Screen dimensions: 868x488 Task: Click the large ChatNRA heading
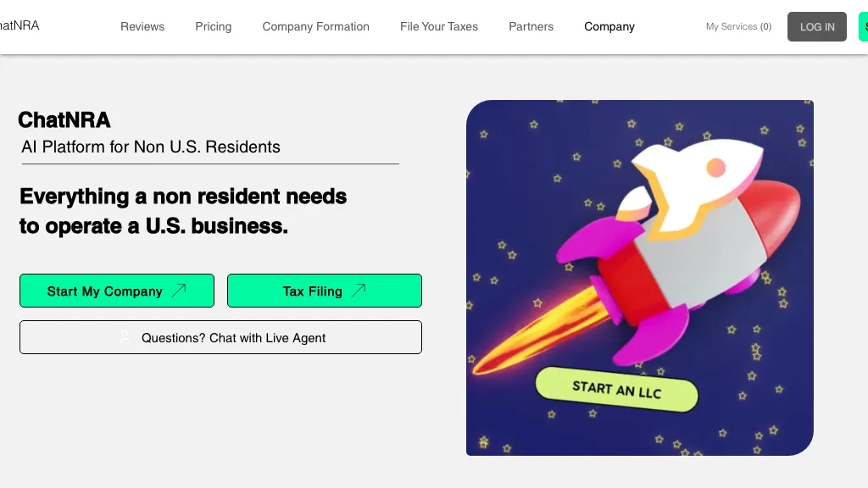(x=64, y=120)
